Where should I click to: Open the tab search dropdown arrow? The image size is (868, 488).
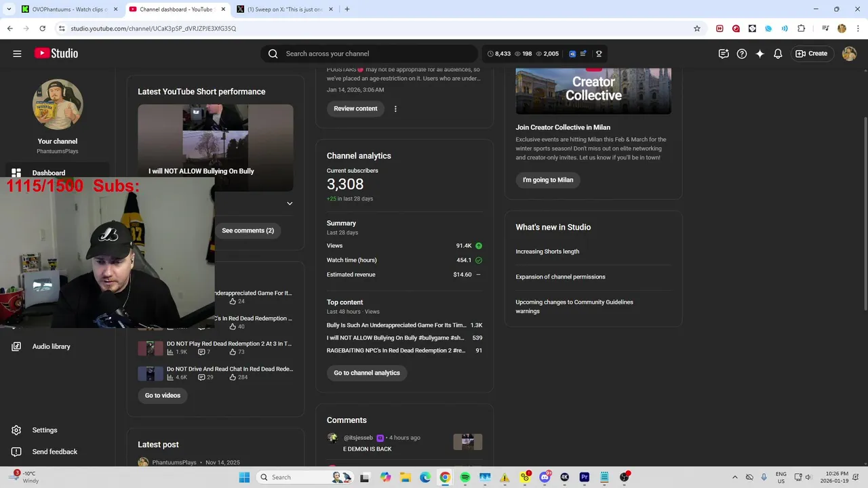9,9
